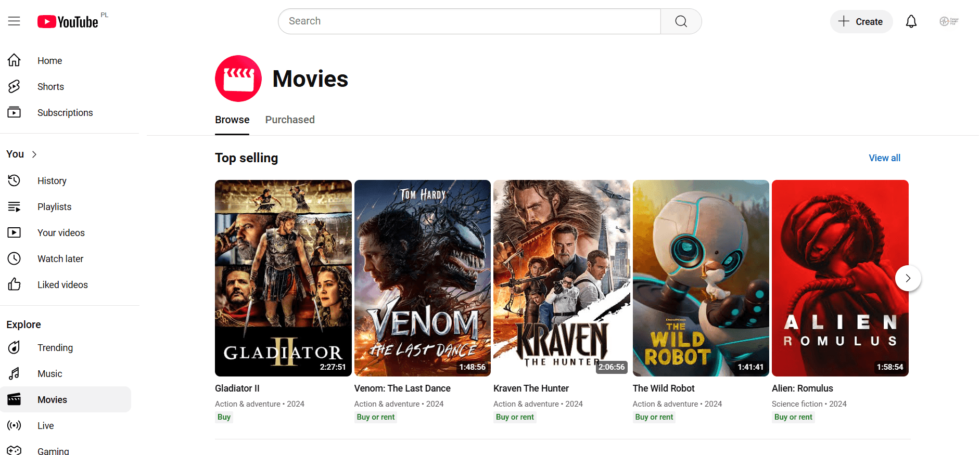Switch to the Browse tab
980x455 pixels.
[x=232, y=120]
